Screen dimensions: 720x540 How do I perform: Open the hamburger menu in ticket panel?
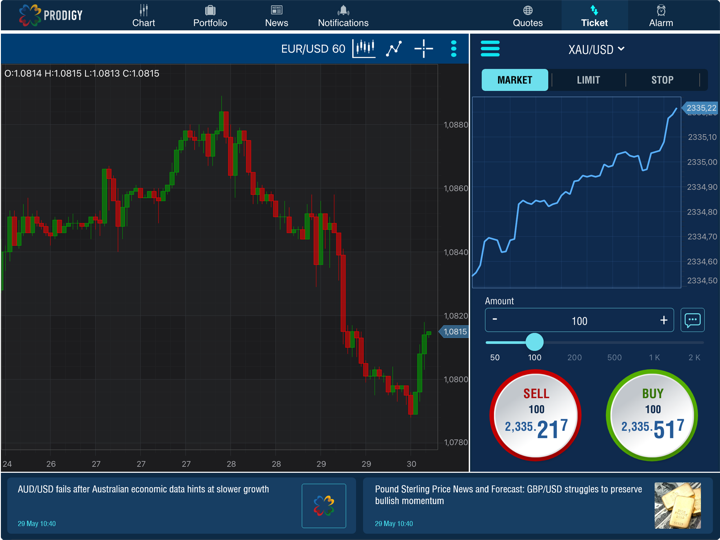pos(490,49)
